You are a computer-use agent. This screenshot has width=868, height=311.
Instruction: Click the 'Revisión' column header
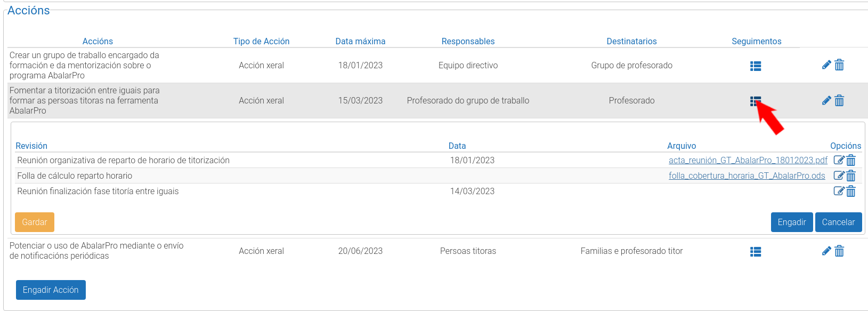(31, 146)
